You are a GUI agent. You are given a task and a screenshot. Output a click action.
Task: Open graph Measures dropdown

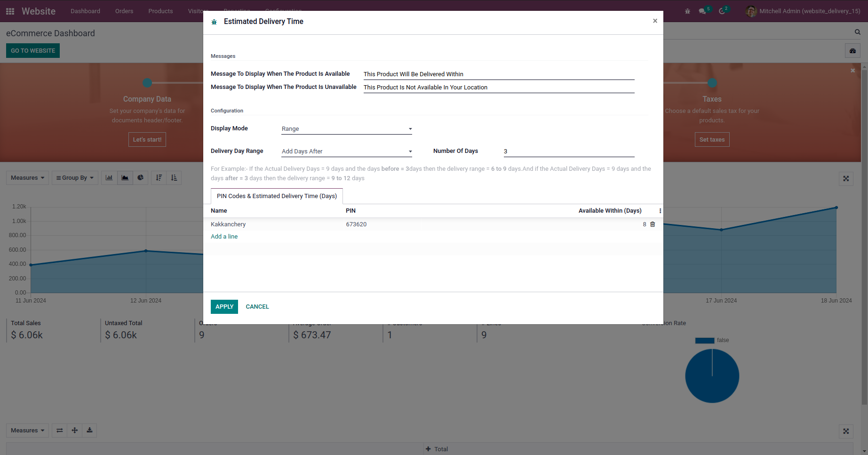[27, 178]
